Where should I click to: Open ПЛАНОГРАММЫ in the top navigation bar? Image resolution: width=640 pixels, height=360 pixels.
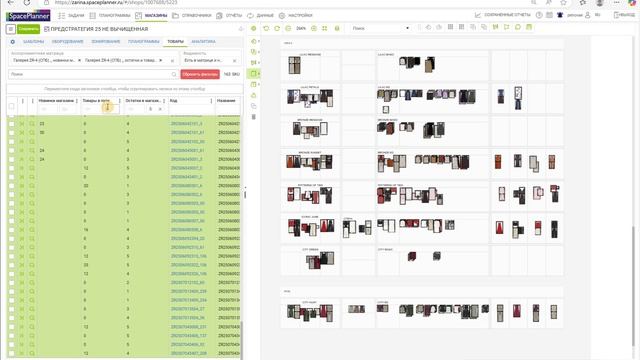110,16
